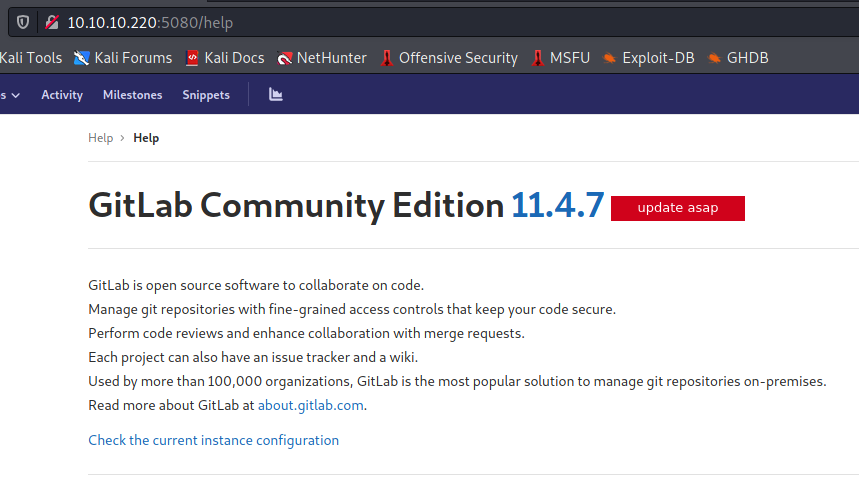The height and width of the screenshot is (487, 859).
Task: Open the NetHunter bookmark
Action: [x=322, y=58]
